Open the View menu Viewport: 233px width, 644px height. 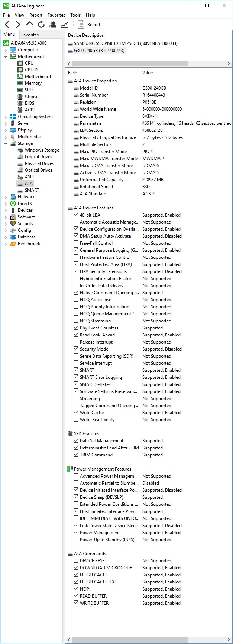pyautogui.click(x=19, y=15)
